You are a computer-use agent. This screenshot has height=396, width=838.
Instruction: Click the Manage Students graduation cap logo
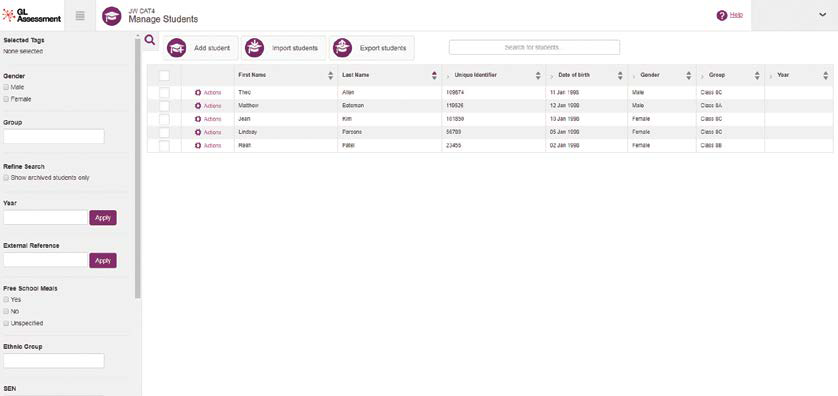(112, 16)
